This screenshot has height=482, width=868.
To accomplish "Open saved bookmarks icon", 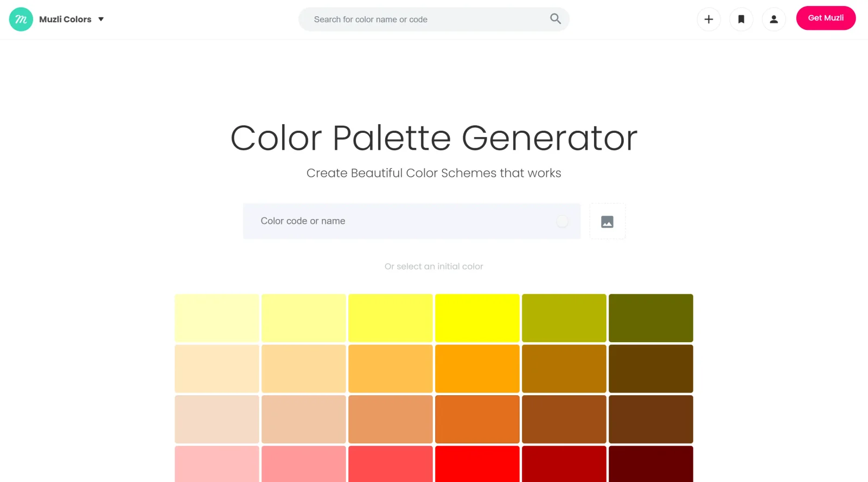I will [741, 20].
